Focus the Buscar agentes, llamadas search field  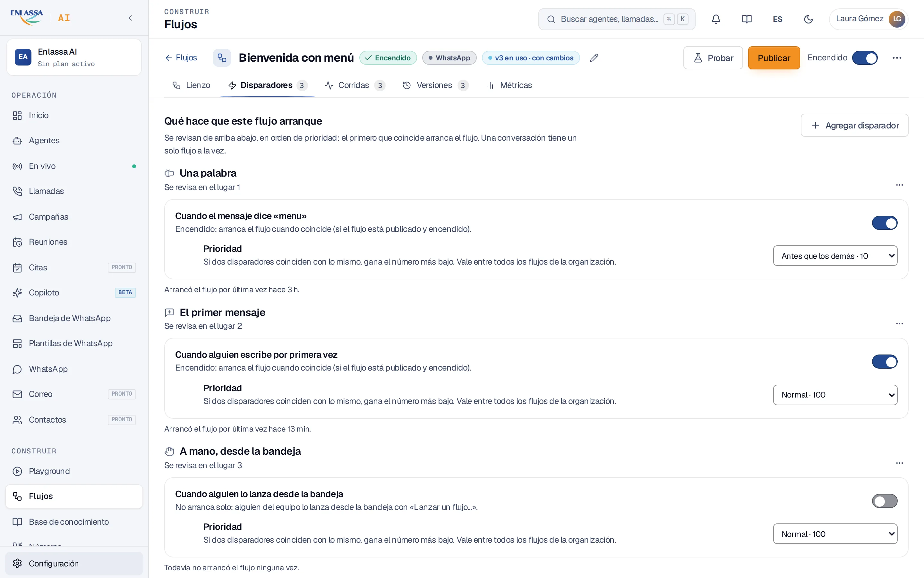616,19
